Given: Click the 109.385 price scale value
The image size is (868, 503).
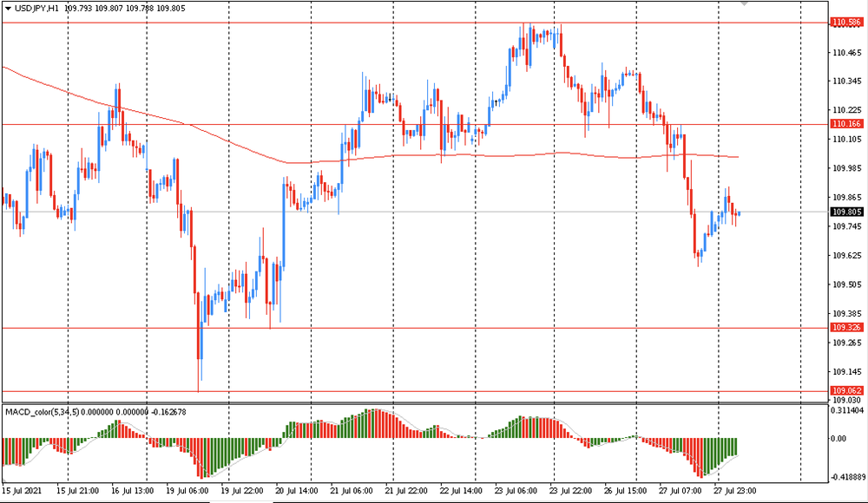Looking at the screenshot, I should pyautogui.click(x=847, y=314).
